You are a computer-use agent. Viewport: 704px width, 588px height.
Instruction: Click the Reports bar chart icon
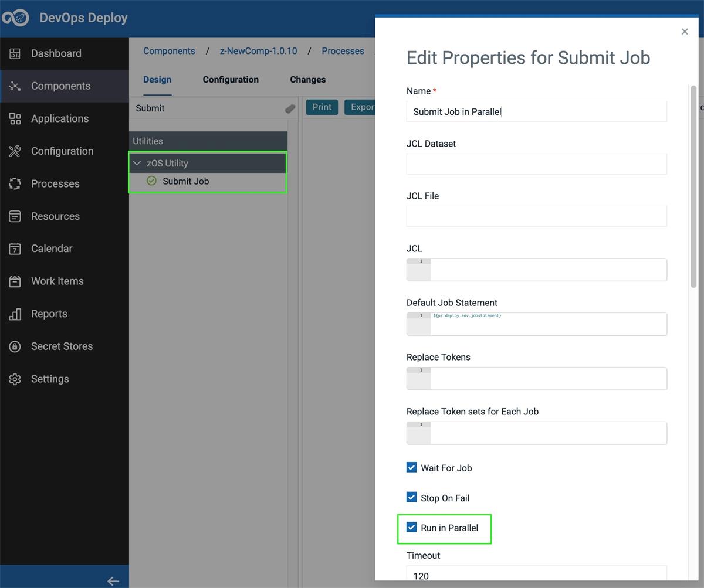(x=15, y=314)
